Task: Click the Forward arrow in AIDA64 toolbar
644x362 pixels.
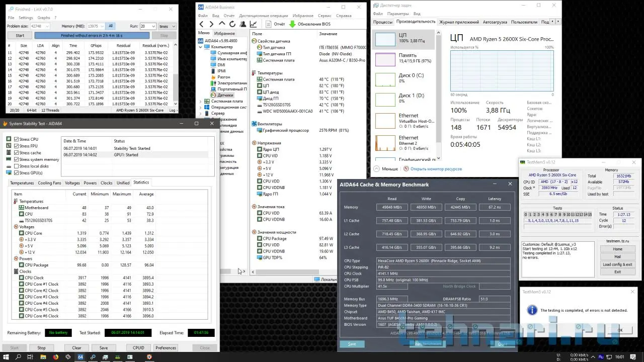Action: [212, 24]
